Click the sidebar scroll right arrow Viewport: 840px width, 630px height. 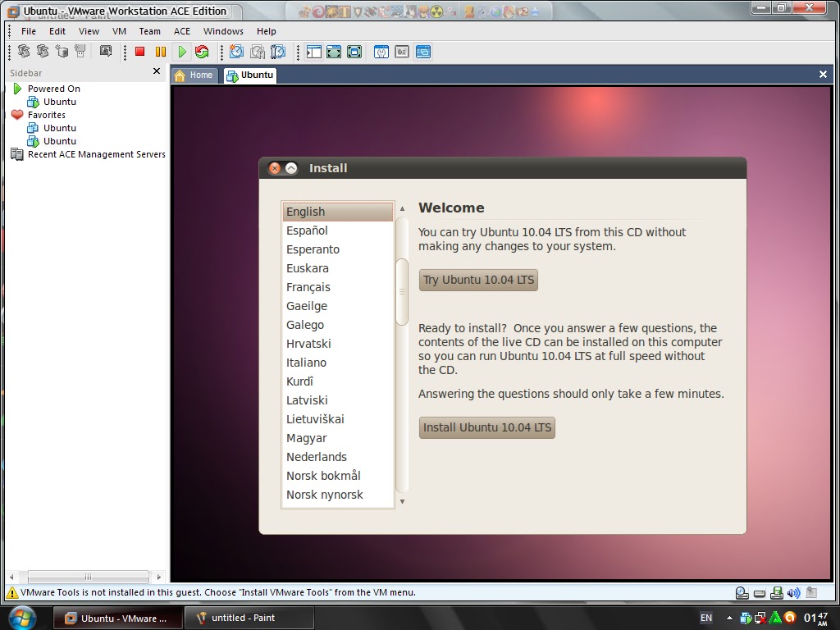[x=158, y=577]
